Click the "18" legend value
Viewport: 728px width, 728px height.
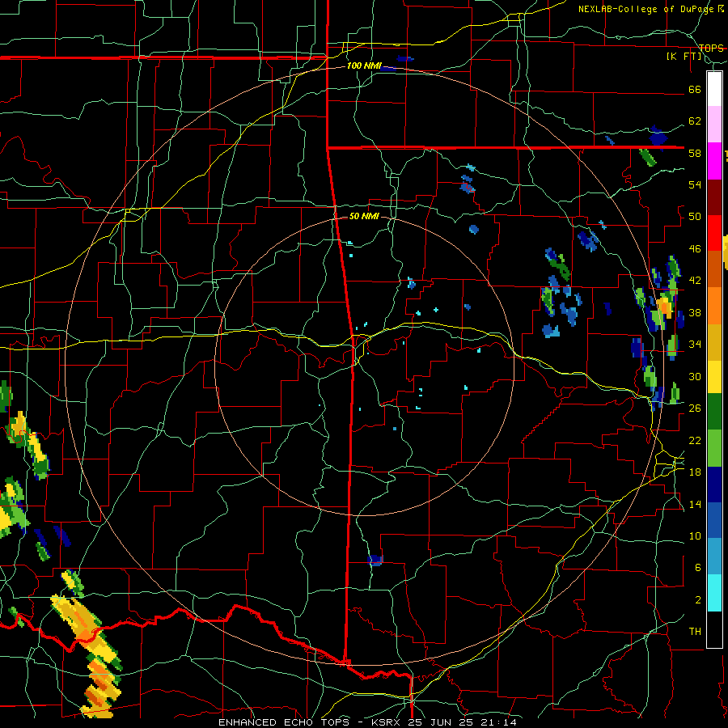click(695, 472)
